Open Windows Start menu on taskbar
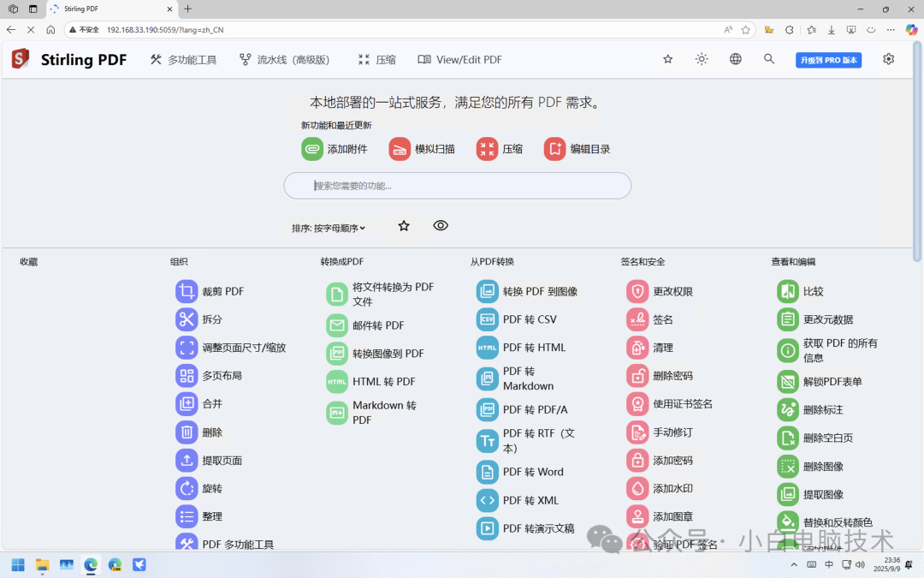This screenshot has width=924, height=578. pos(18,565)
